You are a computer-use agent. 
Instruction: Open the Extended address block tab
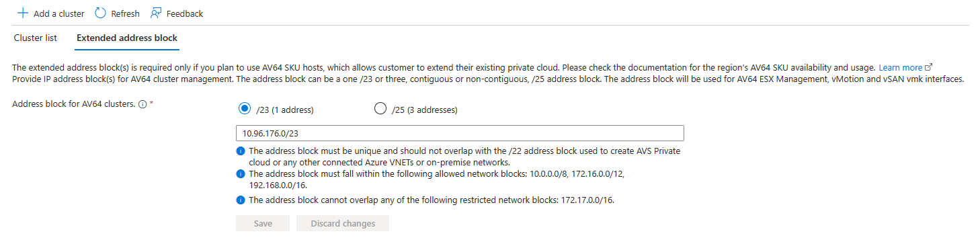[127, 38]
